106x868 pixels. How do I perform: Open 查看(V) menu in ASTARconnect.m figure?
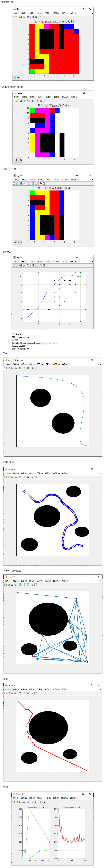[32, 97]
